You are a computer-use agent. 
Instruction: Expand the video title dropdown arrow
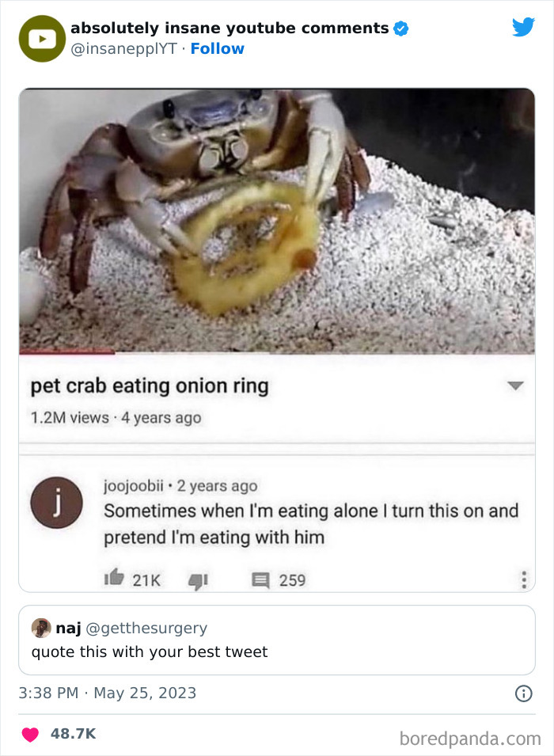click(514, 387)
